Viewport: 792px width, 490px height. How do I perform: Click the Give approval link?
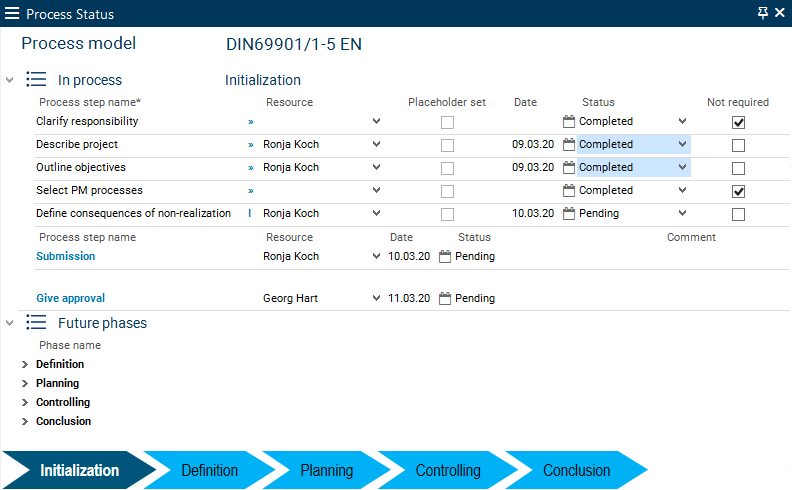tap(70, 298)
